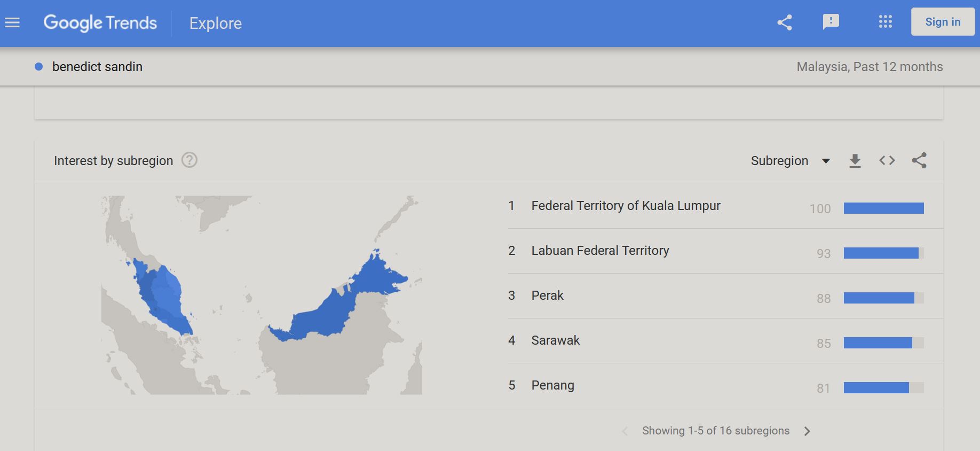Image resolution: width=980 pixels, height=451 pixels.
Task: Select Federal Territory of Kuala Lumpur row
Action: point(725,206)
